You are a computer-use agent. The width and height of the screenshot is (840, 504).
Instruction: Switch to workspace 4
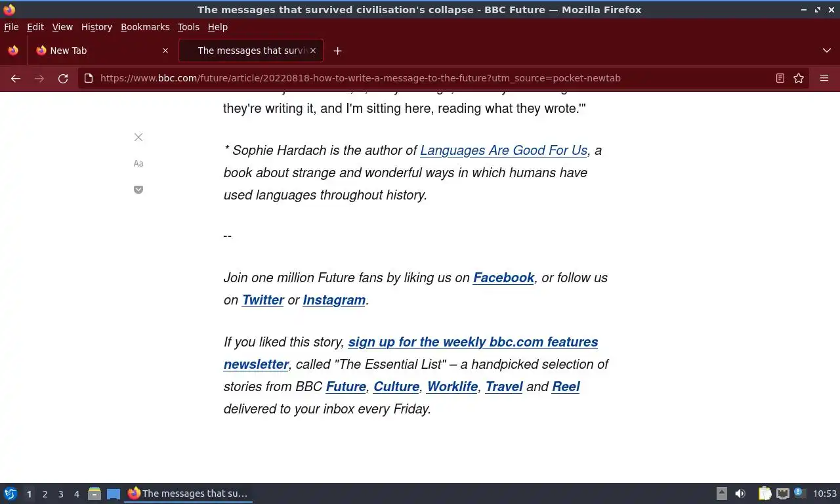(76, 493)
